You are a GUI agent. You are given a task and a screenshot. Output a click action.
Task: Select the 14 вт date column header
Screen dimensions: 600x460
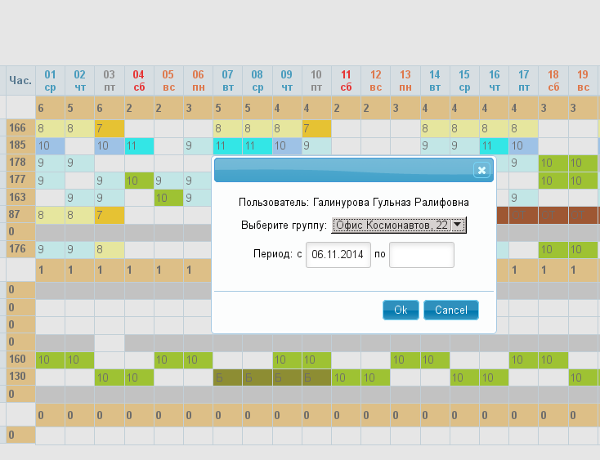[x=435, y=80]
